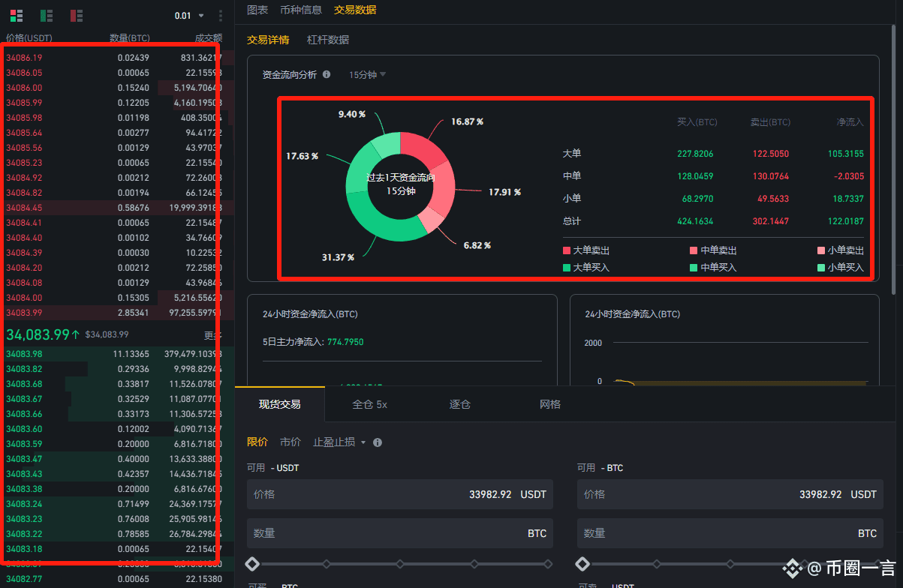
Task: Select the 现货交易 trading tab
Action: (x=280, y=404)
